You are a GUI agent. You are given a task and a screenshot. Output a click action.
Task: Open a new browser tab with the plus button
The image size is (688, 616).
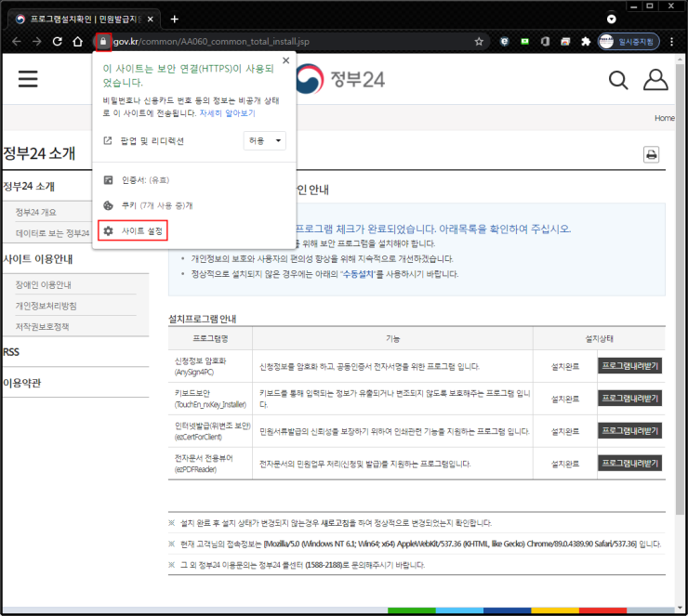pyautogui.click(x=175, y=20)
